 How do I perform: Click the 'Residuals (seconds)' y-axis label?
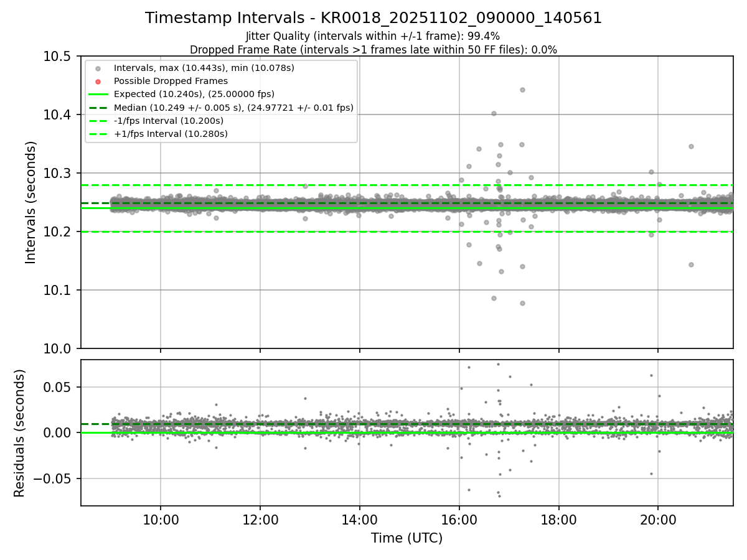coord(20,433)
